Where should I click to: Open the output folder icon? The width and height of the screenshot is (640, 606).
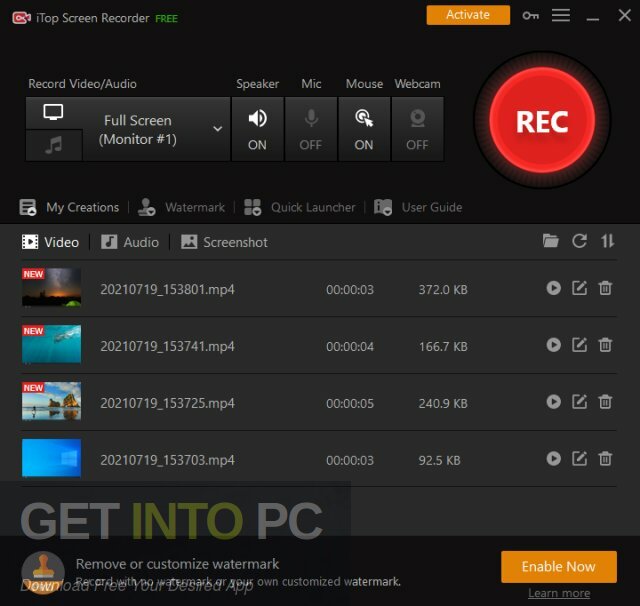(x=551, y=241)
